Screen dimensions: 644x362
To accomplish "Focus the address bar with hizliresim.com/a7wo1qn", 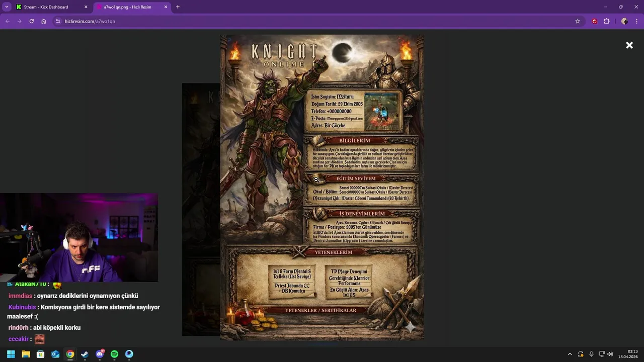I will tap(317, 21).
